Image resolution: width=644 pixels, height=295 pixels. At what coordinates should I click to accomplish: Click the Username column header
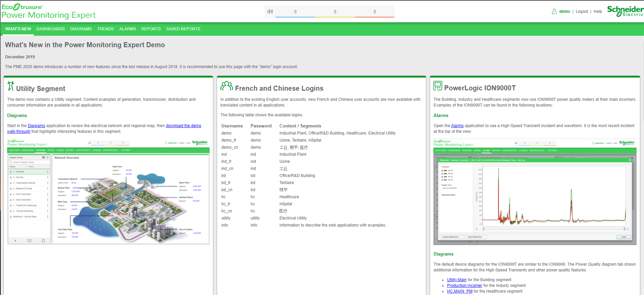tap(232, 126)
